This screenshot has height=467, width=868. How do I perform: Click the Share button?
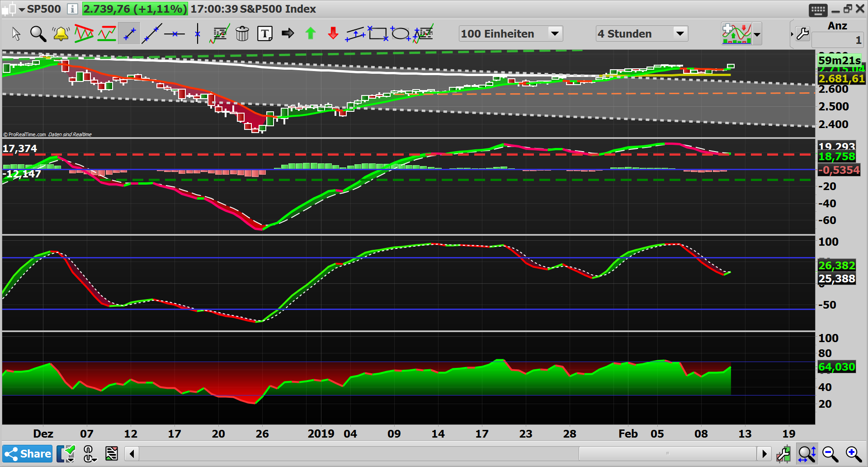[28, 453]
